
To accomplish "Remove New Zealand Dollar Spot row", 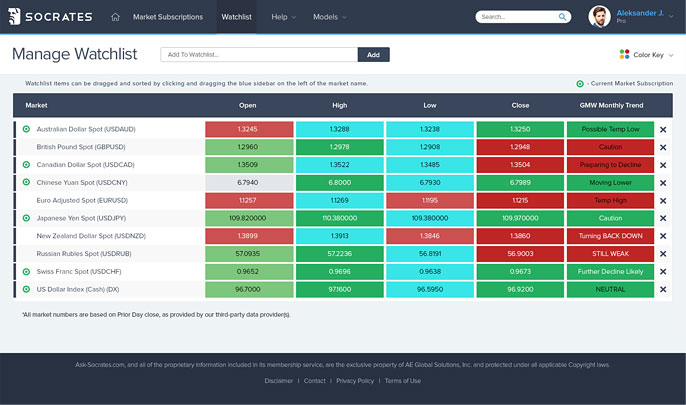I will click(x=663, y=236).
